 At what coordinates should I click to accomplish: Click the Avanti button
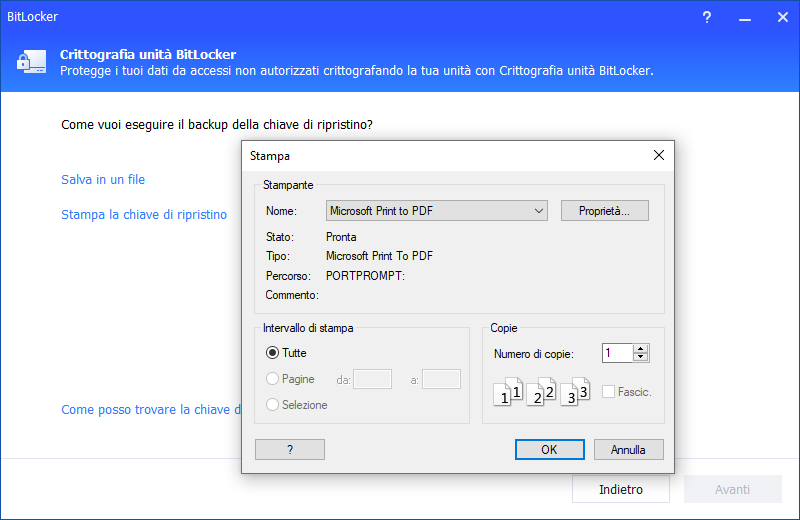click(x=733, y=489)
